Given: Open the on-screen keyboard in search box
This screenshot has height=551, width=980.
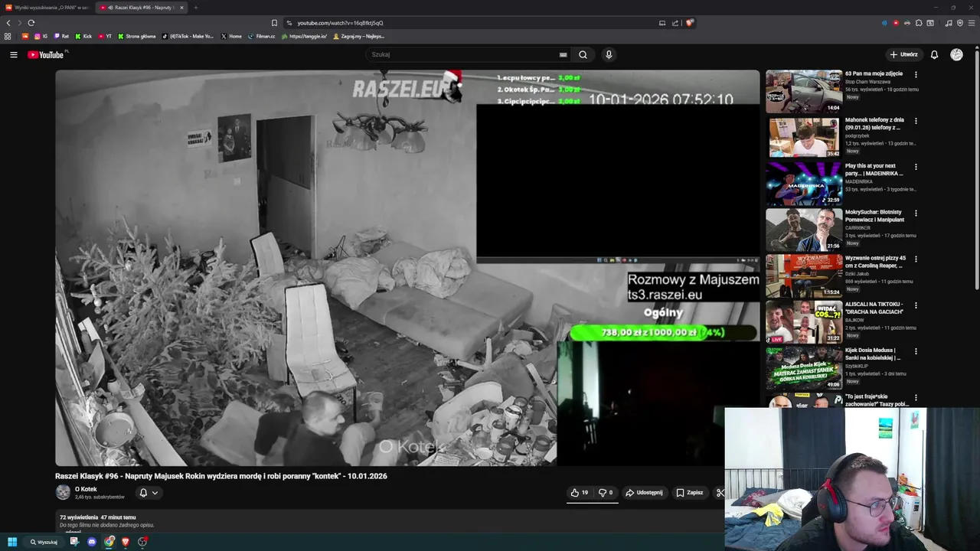Looking at the screenshot, I should pos(563,54).
